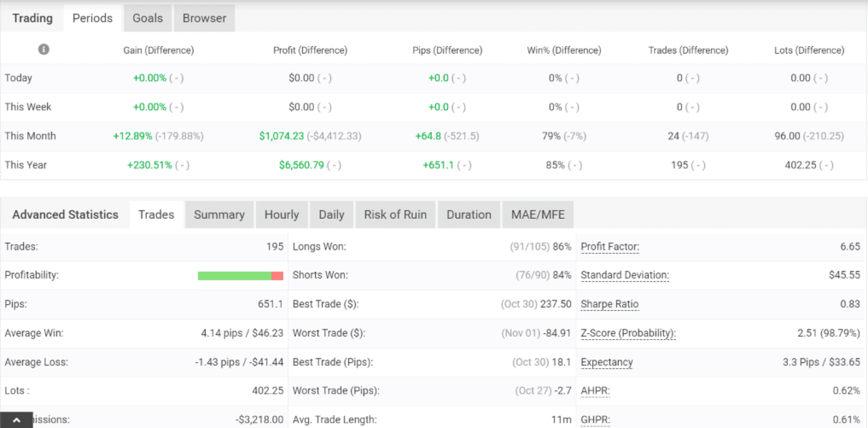Click the Z-Score (Probability) link
Screen dimensions: 868x428
click(x=627, y=333)
